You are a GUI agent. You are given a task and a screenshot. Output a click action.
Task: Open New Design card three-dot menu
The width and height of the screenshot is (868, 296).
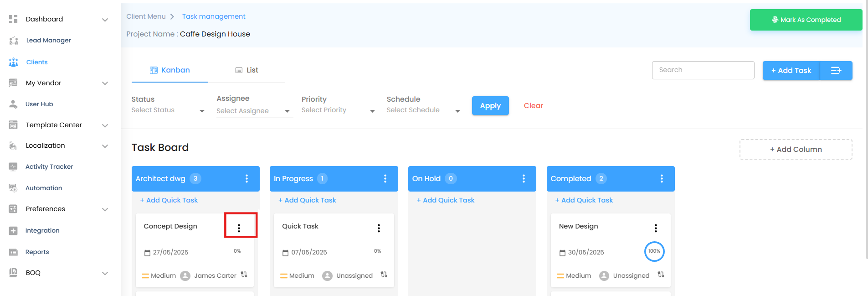[656, 228]
